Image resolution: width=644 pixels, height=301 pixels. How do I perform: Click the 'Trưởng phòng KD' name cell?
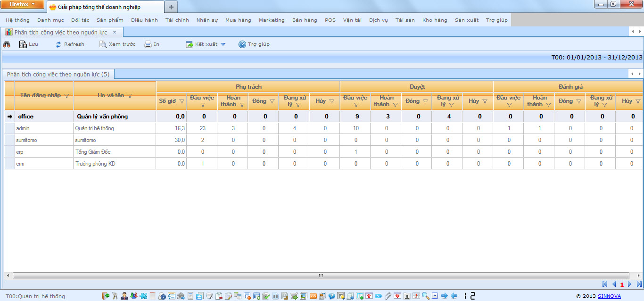point(115,164)
